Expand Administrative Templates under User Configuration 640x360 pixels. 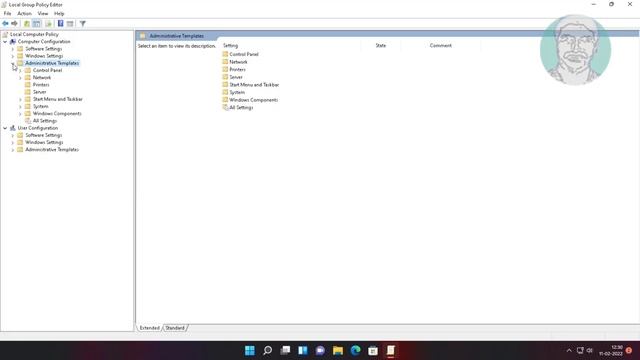(x=13, y=150)
